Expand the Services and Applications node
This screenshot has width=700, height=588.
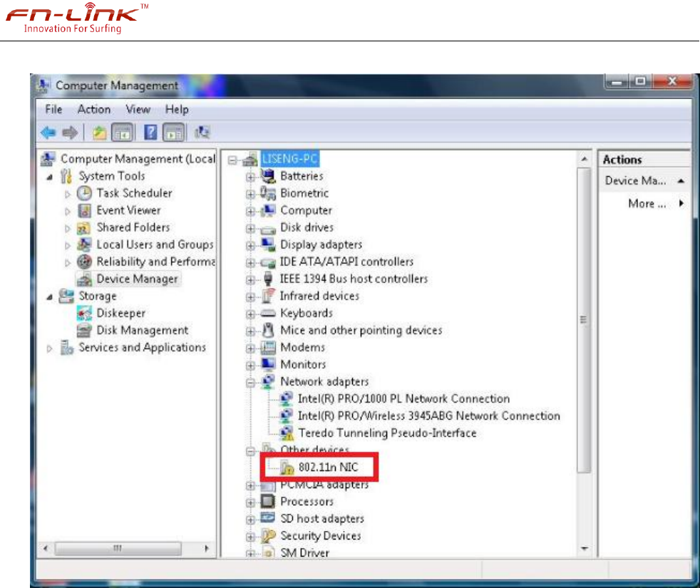pyautogui.click(x=50, y=349)
